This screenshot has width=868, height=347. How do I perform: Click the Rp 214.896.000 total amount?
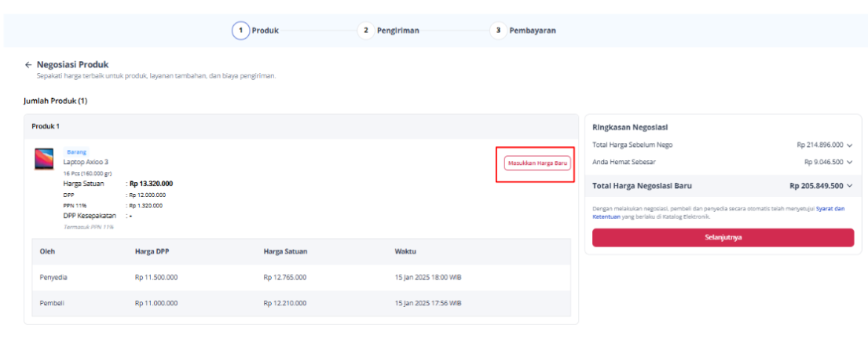pos(820,145)
